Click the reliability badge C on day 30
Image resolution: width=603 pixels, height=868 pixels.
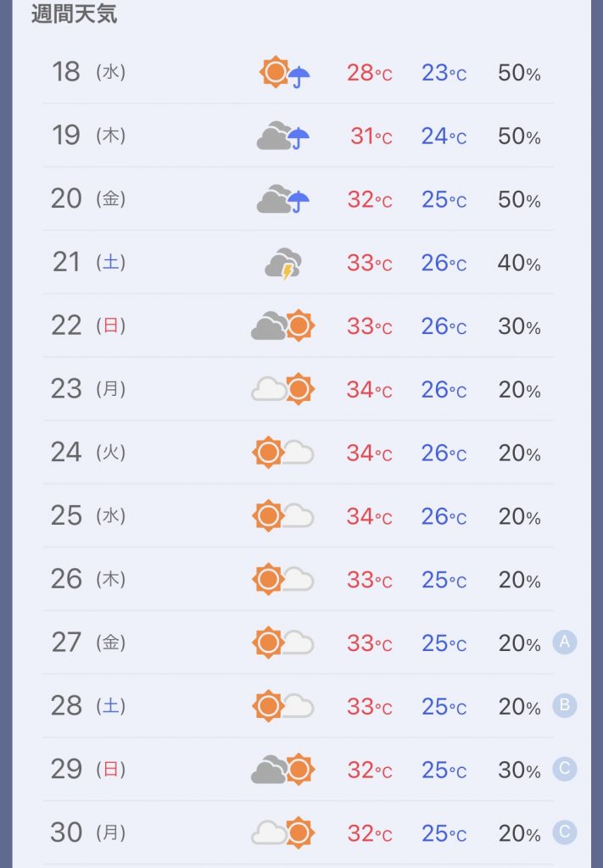point(565,832)
